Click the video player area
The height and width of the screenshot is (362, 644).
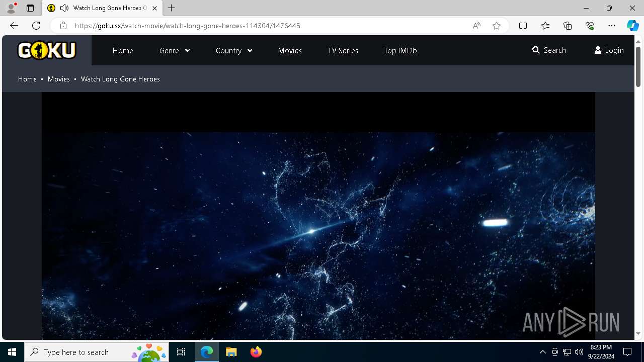[318, 216]
